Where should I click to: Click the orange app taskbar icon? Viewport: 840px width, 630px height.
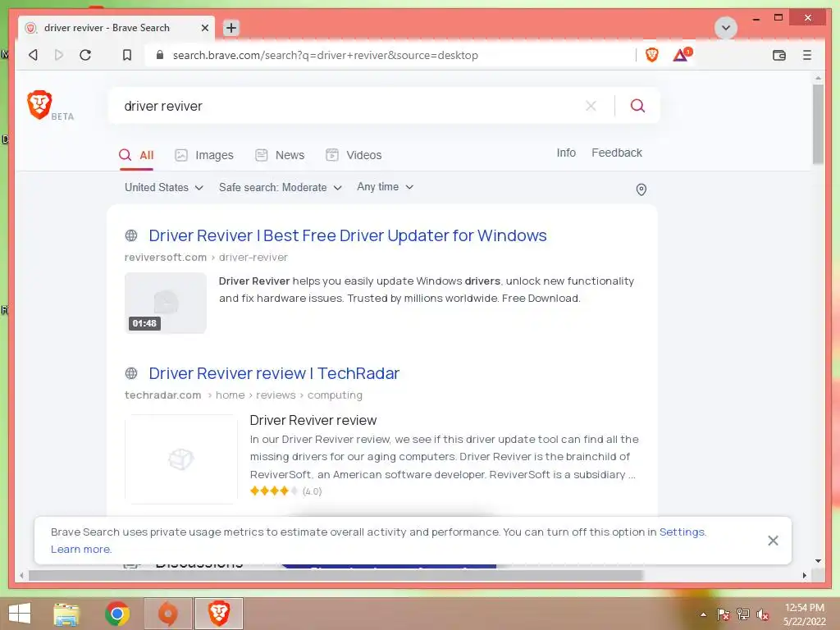coord(167,614)
